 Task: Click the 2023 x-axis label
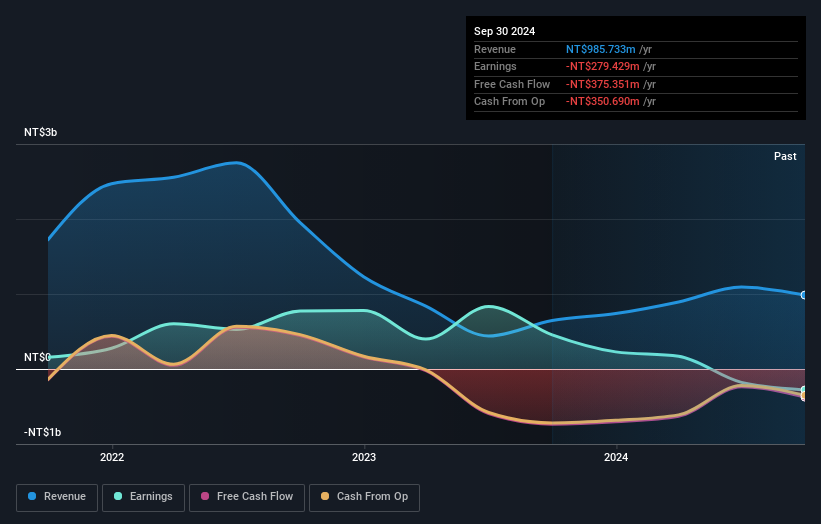364,458
